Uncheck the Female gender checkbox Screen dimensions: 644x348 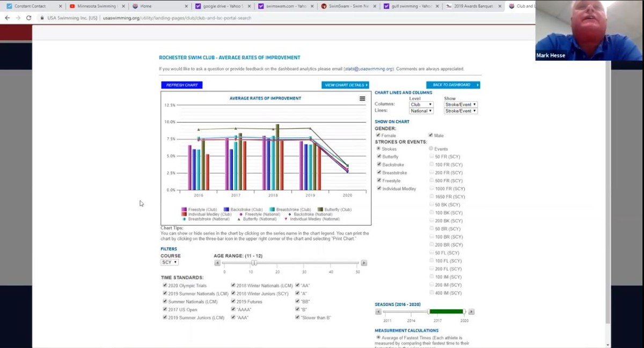point(378,136)
